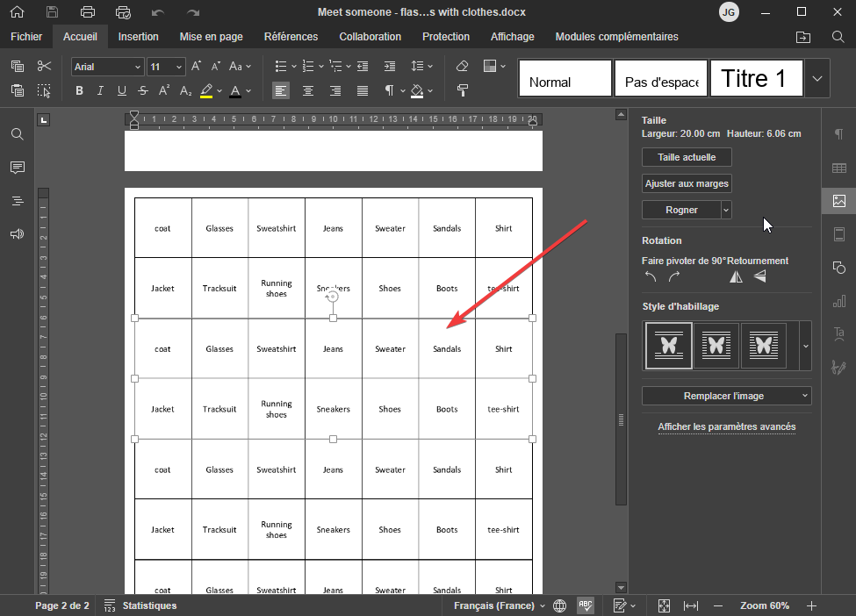Click the Undo arrow
The height and width of the screenshot is (616, 856).
pyautogui.click(x=158, y=12)
